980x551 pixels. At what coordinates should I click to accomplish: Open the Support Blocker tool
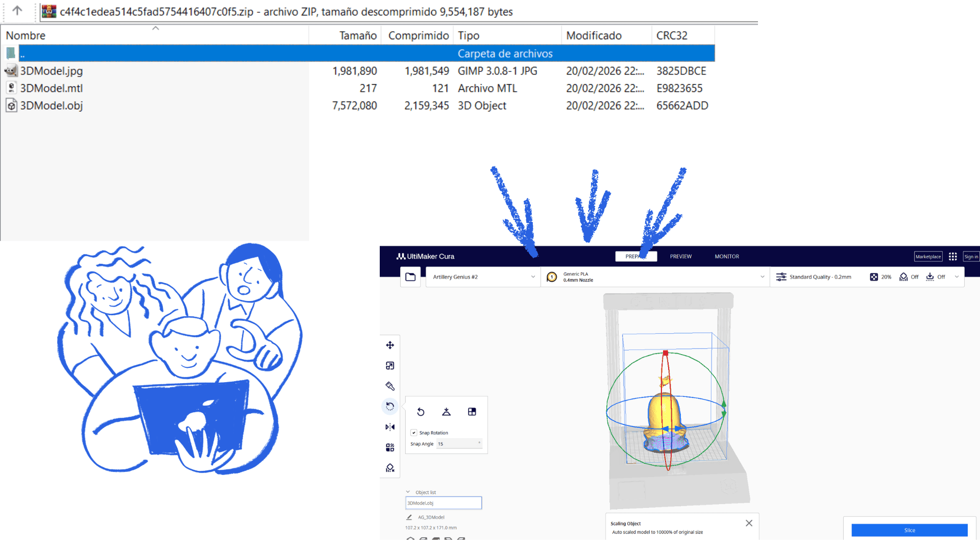(390, 468)
